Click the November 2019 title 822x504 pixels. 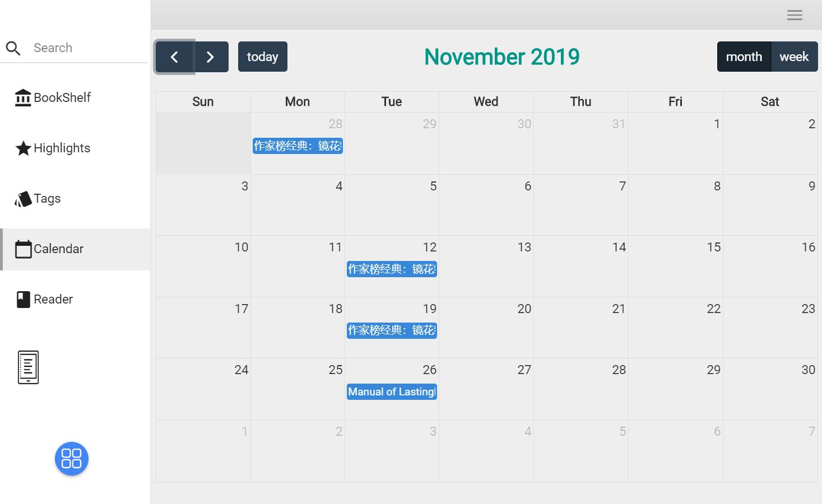pos(502,57)
